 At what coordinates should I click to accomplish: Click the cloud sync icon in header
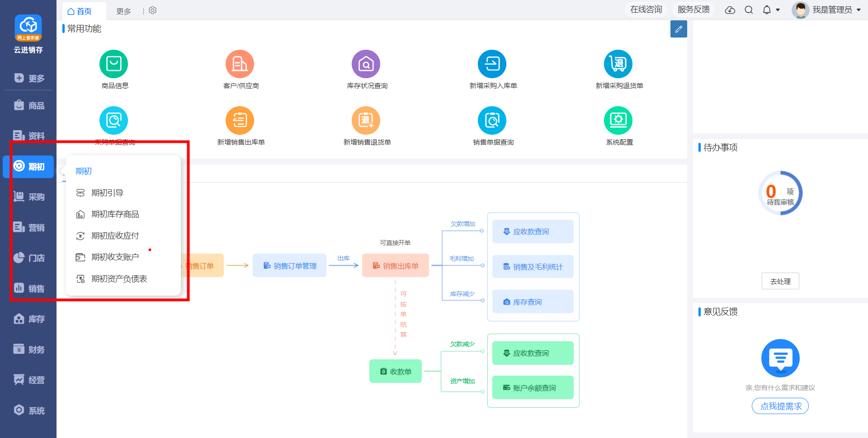730,10
